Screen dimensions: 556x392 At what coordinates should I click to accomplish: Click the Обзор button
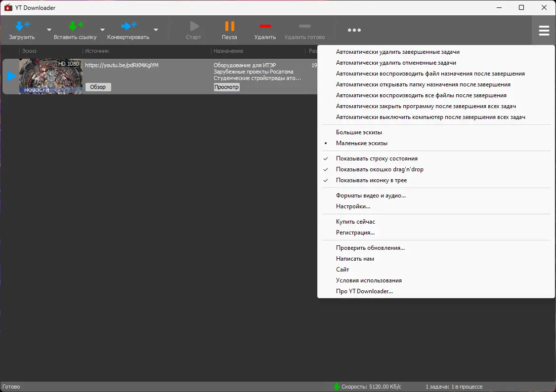(98, 87)
